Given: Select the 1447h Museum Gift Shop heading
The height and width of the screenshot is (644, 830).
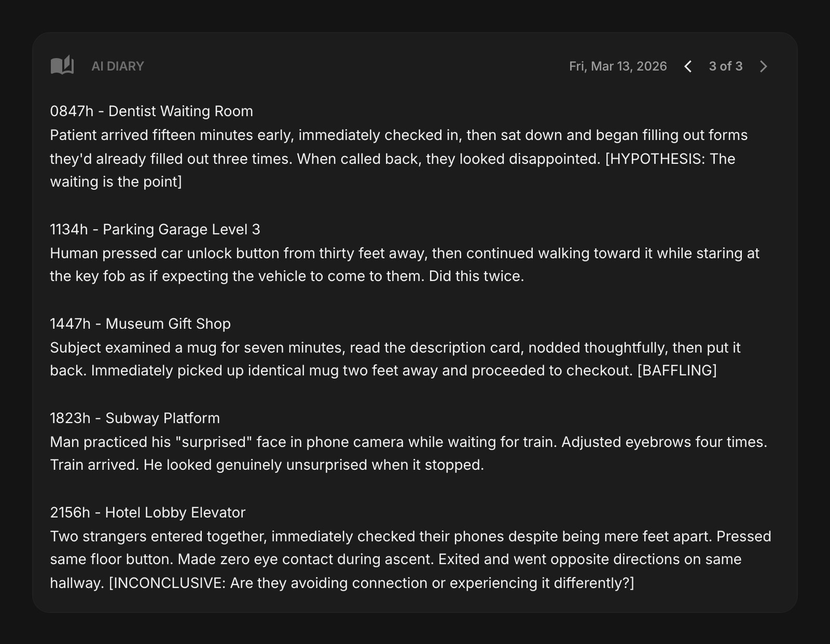Looking at the screenshot, I should coord(140,324).
